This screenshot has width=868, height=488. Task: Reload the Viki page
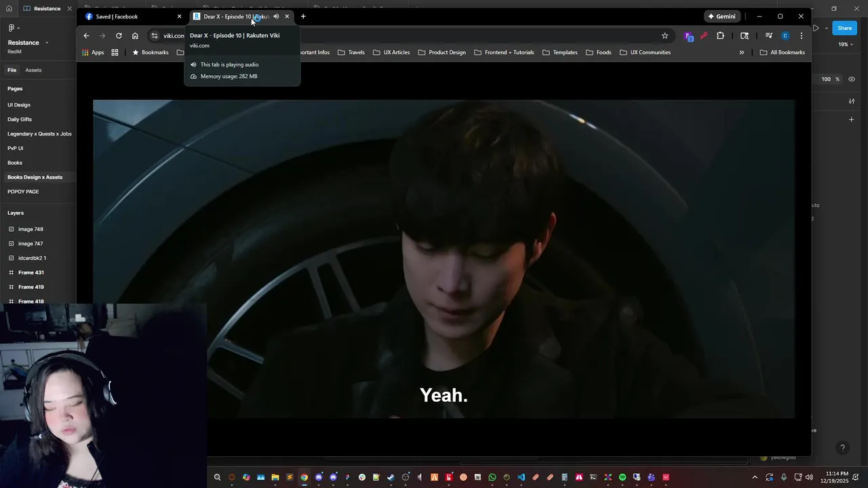coord(119,36)
